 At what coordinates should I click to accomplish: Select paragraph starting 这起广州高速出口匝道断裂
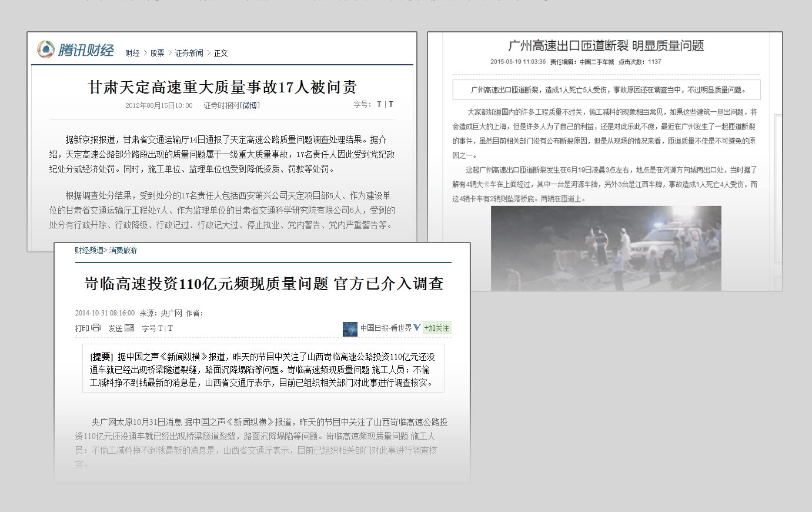pyautogui.click(x=605, y=184)
